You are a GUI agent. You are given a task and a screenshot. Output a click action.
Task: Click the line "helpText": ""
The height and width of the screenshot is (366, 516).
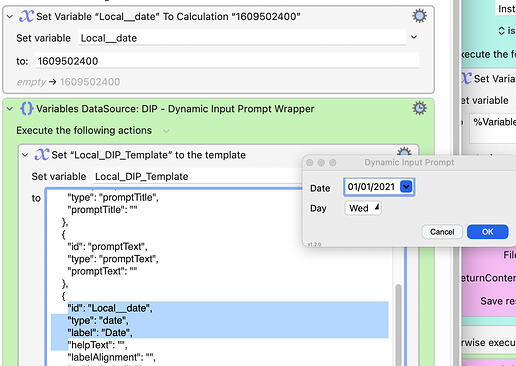(x=97, y=345)
